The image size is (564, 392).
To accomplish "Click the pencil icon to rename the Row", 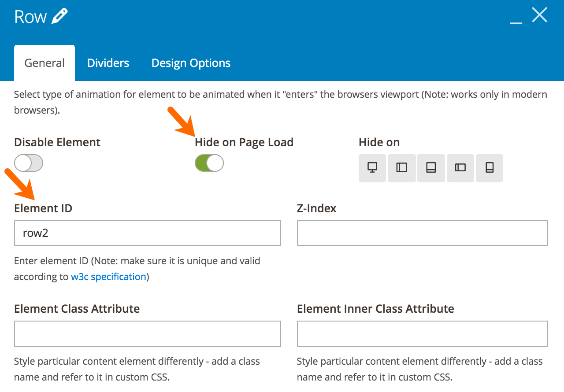I will tap(60, 15).
